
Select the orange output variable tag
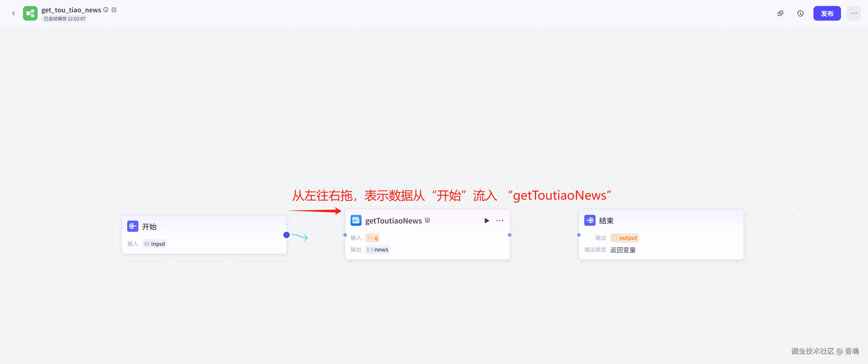[x=625, y=238]
